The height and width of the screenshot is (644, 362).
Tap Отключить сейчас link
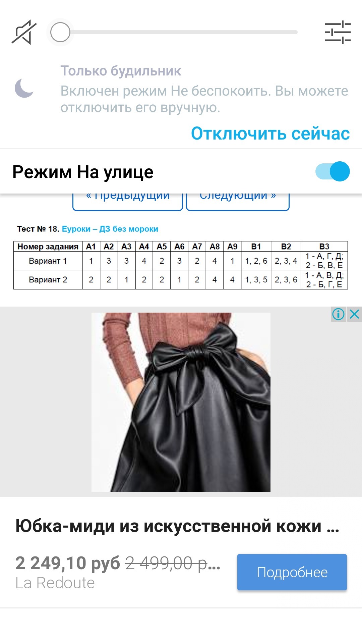270,133
